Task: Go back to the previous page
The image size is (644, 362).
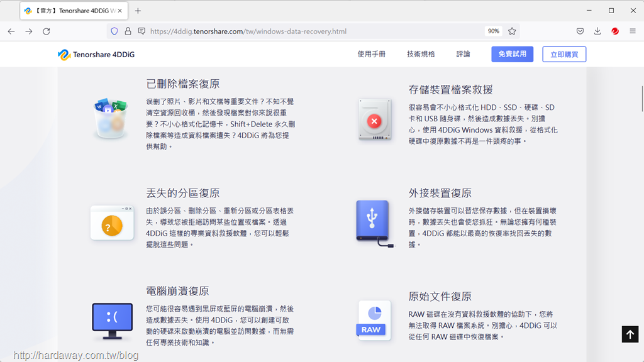Action: (11, 31)
